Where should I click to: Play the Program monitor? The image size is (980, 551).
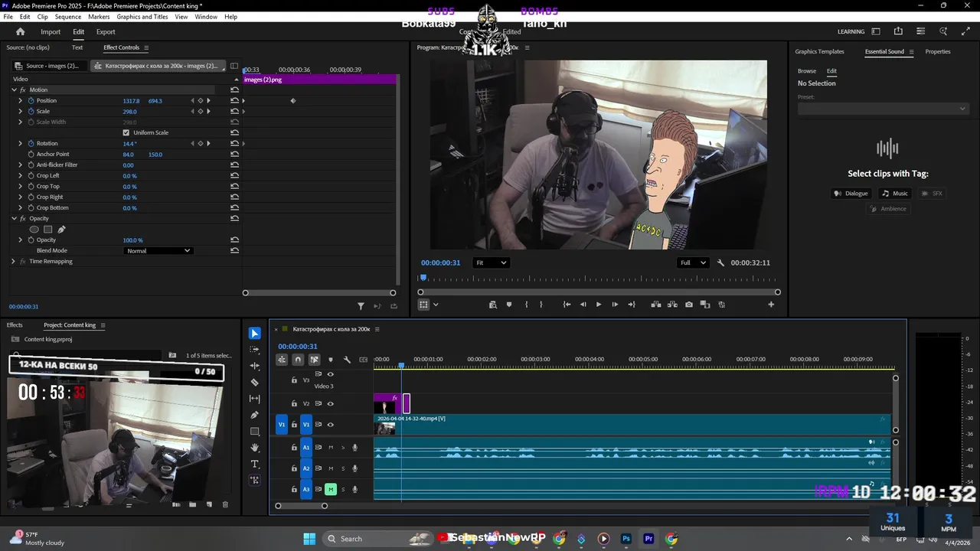point(599,305)
